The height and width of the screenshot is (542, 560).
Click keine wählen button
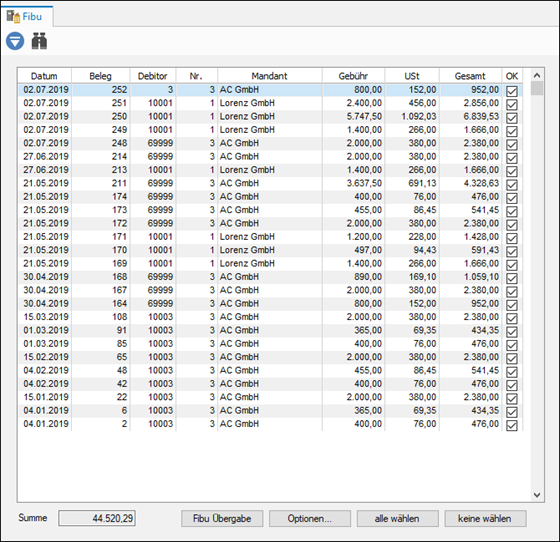click(x=485, y=518)
